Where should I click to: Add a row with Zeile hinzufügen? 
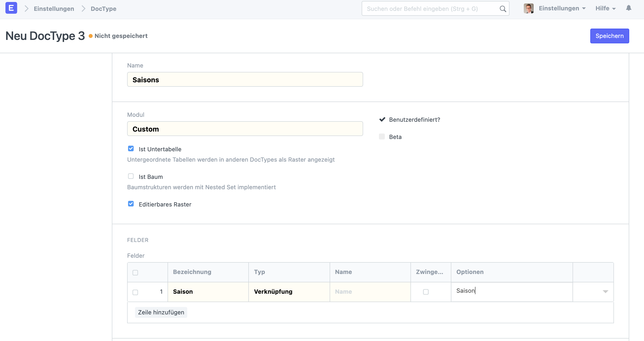pos(161,312)
